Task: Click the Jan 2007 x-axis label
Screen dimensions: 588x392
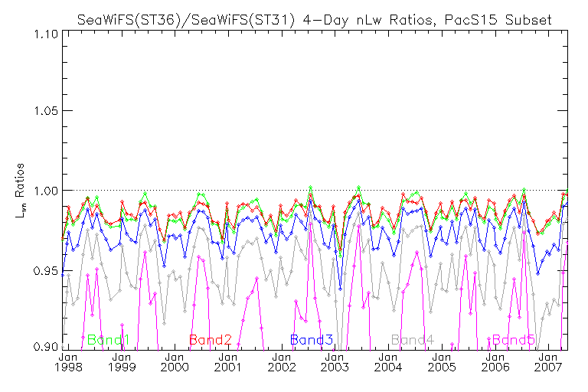Action: (x=548, y=362)
